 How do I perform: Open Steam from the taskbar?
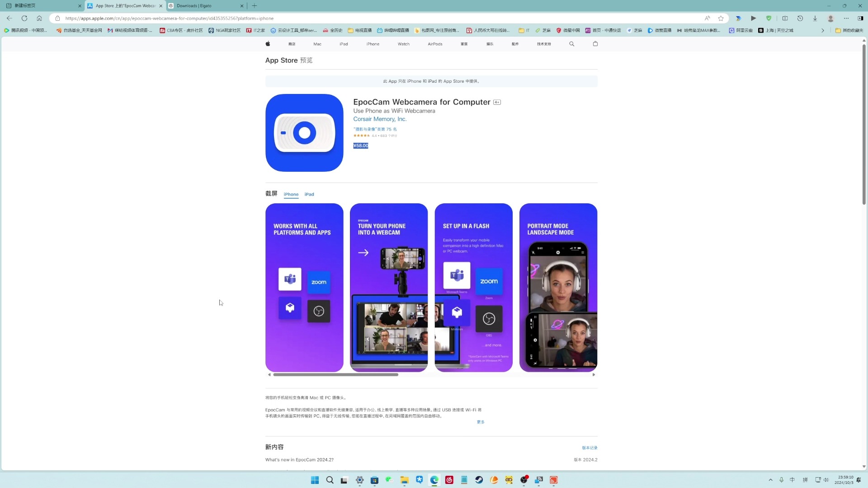(x=479, y=480)
